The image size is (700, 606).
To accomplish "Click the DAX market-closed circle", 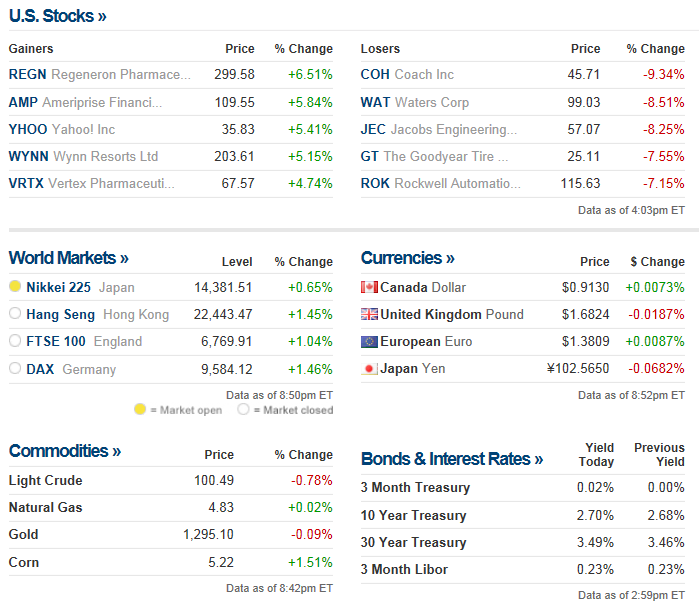I will 15,369.
